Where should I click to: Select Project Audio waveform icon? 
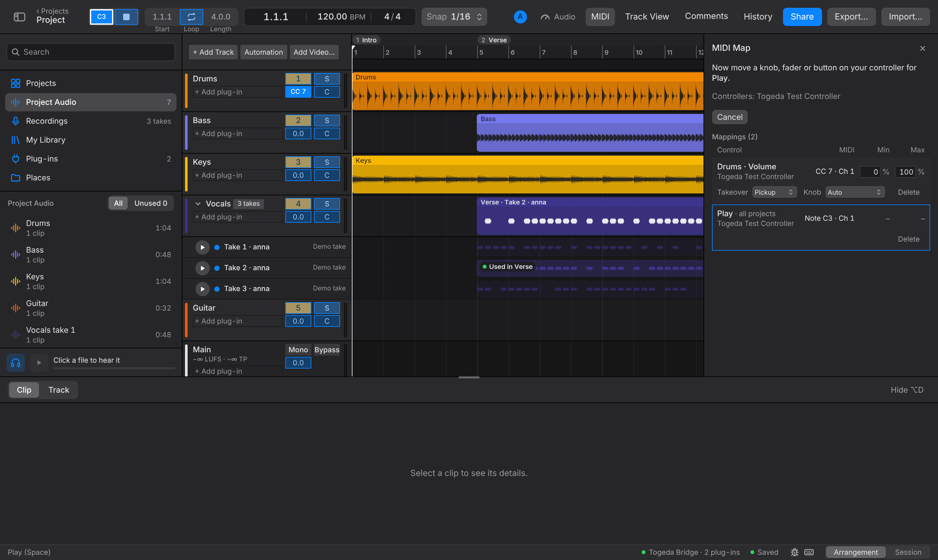click(16, 102)
